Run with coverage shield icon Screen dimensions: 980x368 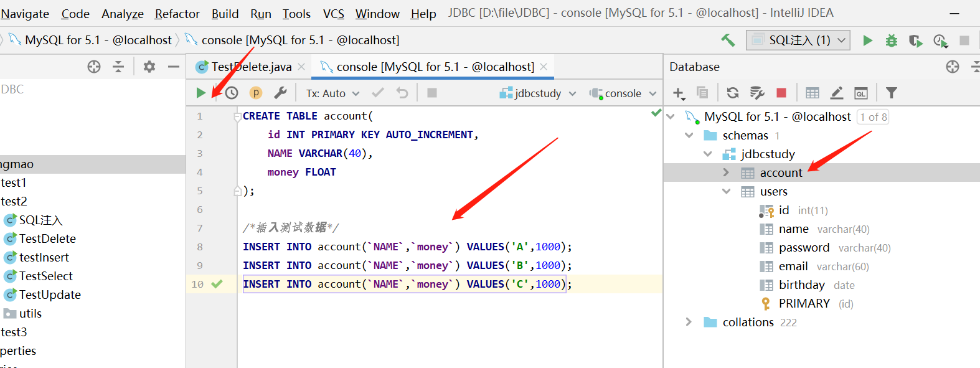click(x=915, y=40)
